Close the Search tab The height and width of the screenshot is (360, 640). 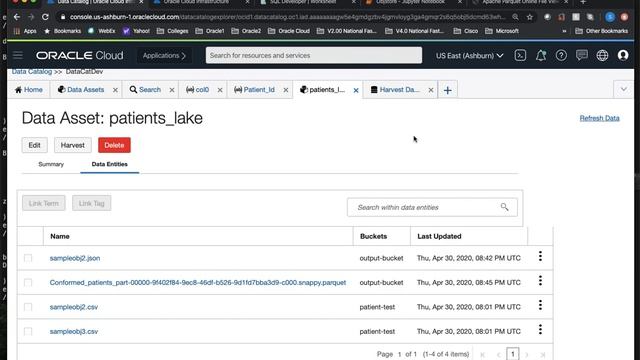click(x=172, y=90)
